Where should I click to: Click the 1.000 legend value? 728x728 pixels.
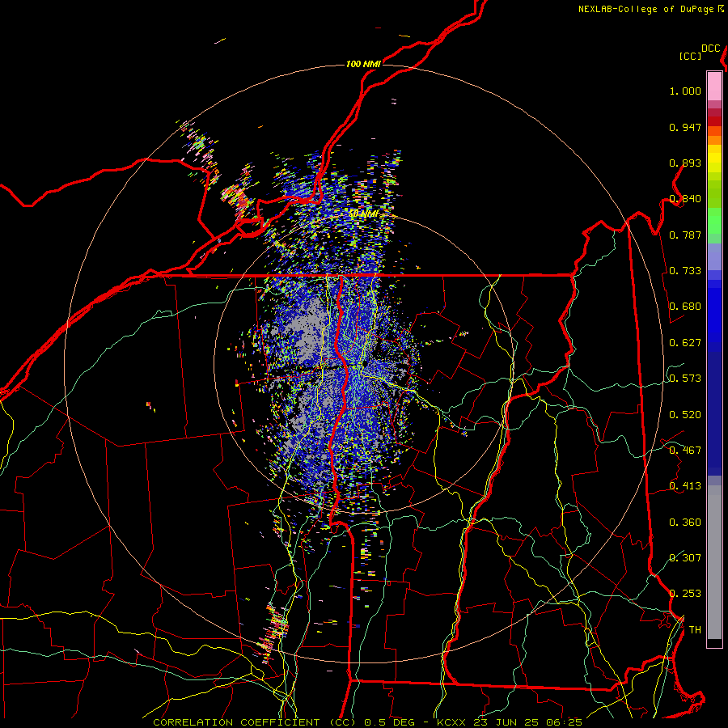coord(685,91)
